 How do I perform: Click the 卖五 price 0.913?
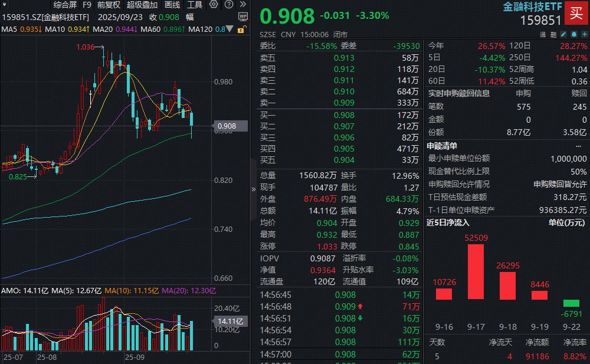click(x=344, y=58)
